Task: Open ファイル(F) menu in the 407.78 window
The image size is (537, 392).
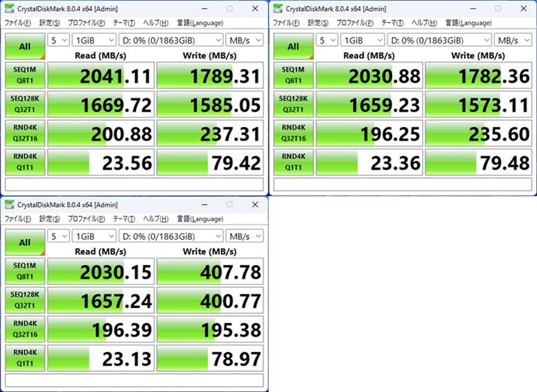Action: pyautogui.click(x=17, y=219)
